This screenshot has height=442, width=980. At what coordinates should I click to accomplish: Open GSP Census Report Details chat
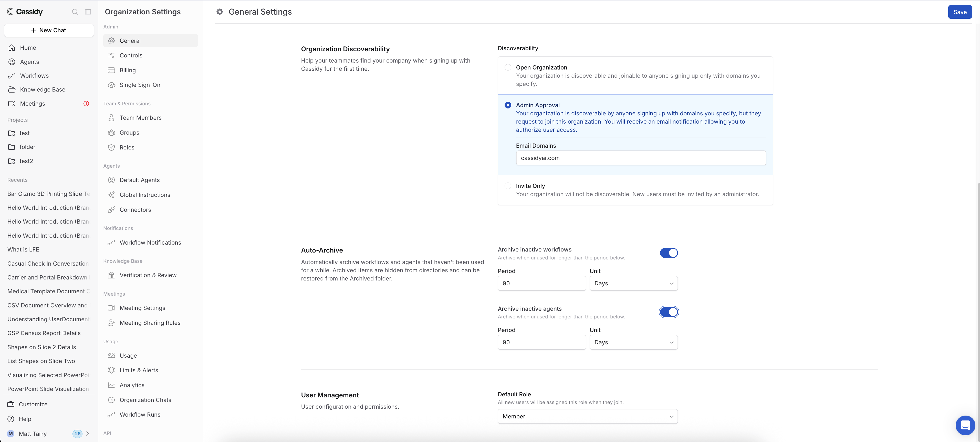pos(49,333)
